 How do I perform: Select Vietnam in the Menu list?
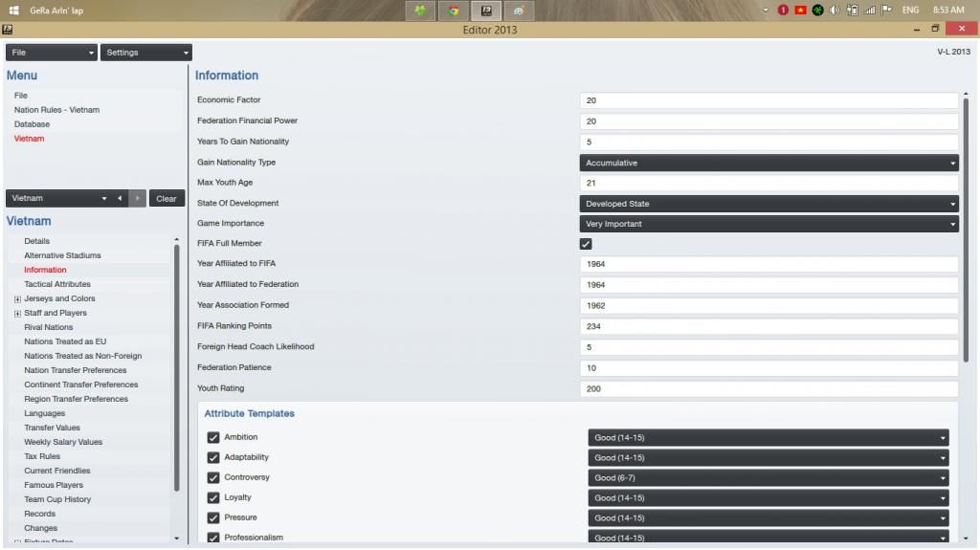click(x=30, y=139)
